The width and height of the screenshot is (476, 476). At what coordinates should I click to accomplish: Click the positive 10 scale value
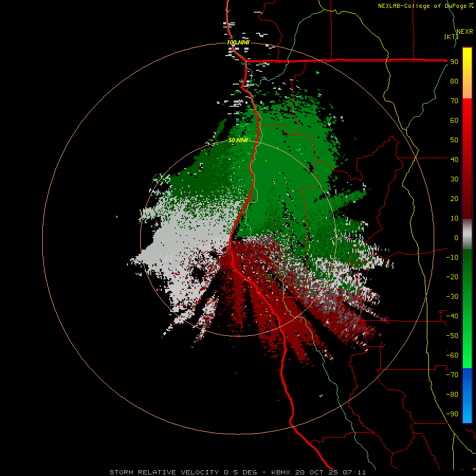(x=454, y=218)
